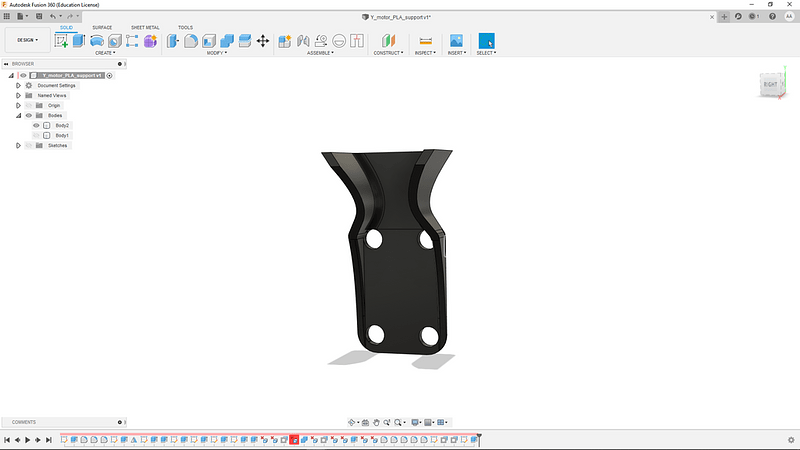The height and width of the screenshot is (450, 800).
Task: Click the Joint Origin icon
Action: coord(339,41)
